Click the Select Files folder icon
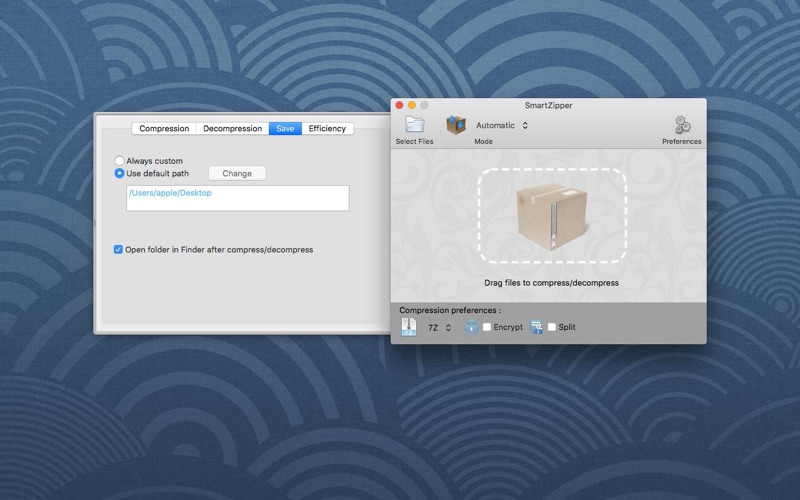Image resolution: width=800 pixels, height=500 pixels. (x=414, y=125)
